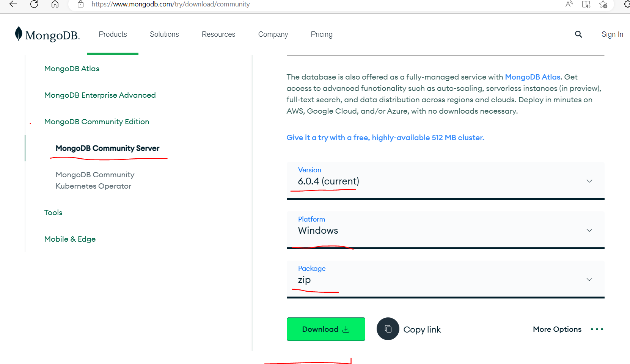The image size is (630, 364).
Task: Go to the Pricing page
Action: point(322,34)
